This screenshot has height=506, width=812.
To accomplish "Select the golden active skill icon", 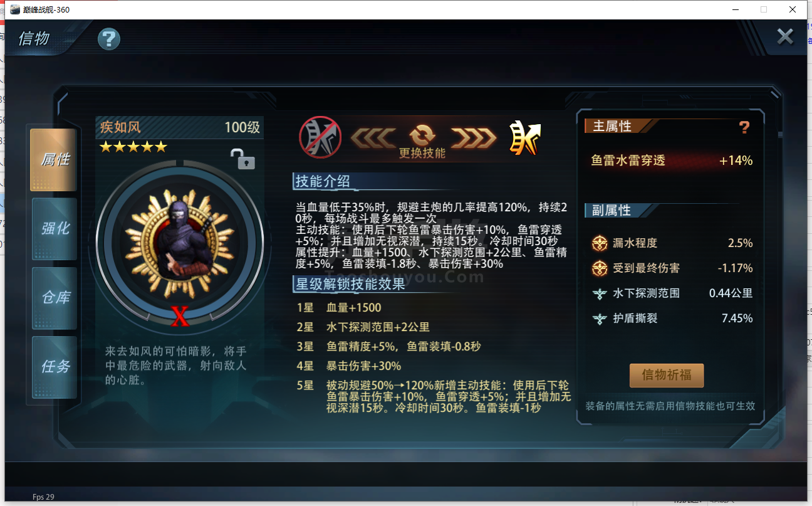I will 524,137.
